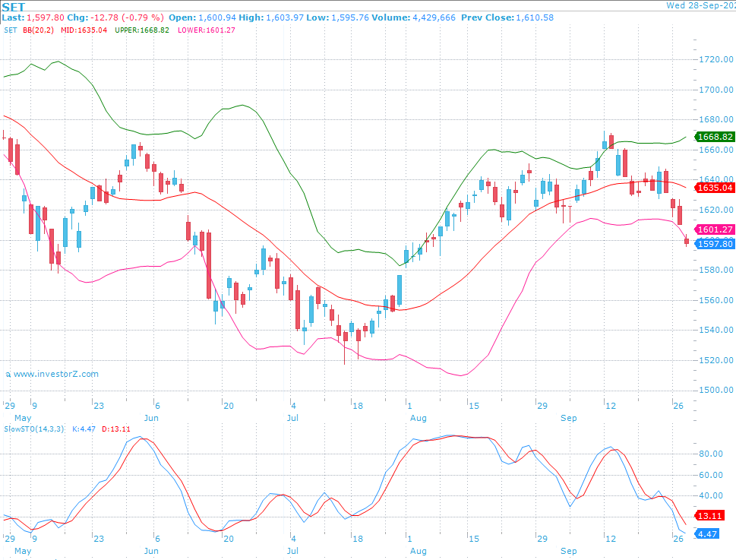Click the 15 date tick on price chart axis
Image resolution: width=736 pixels, height=560 pixels.
474,406
